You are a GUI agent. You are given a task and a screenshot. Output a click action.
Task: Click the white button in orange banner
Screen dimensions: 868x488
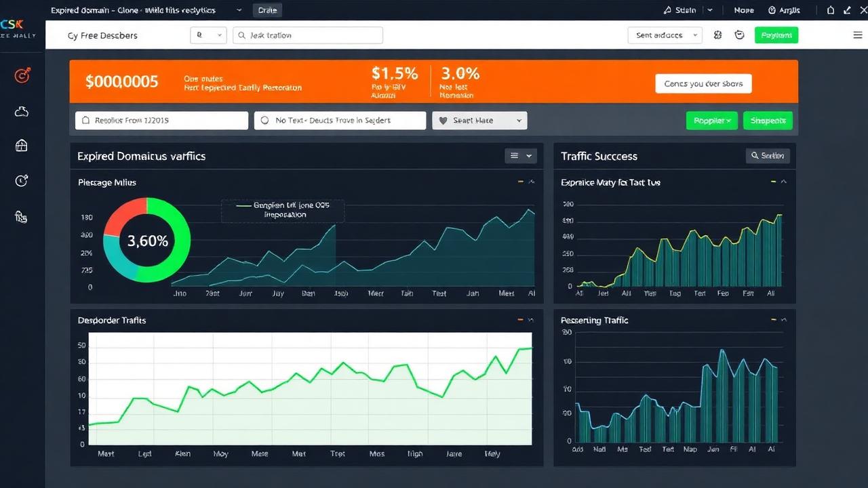click(x=703, y=84)
